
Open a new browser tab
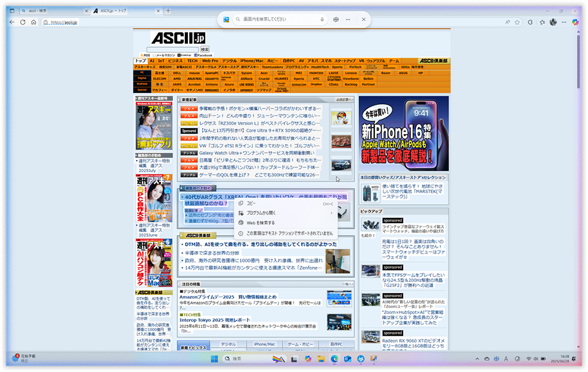click(168, 11)
